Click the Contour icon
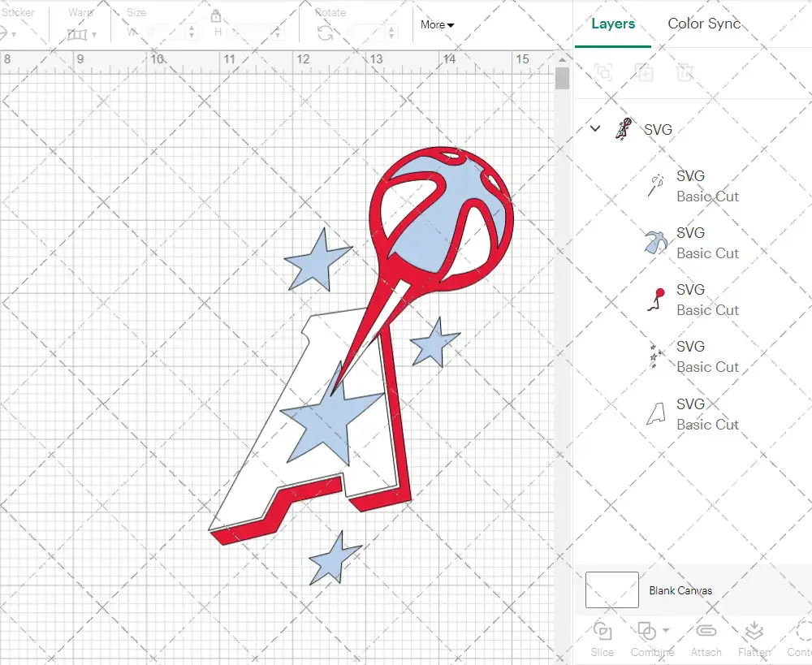This screenshot has height=665, width=812. [802, 632]
